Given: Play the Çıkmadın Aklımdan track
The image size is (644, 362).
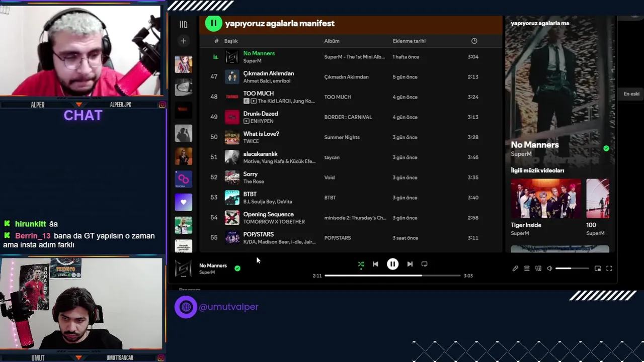Looking at the screenshot, I should (x=351, y=77).
